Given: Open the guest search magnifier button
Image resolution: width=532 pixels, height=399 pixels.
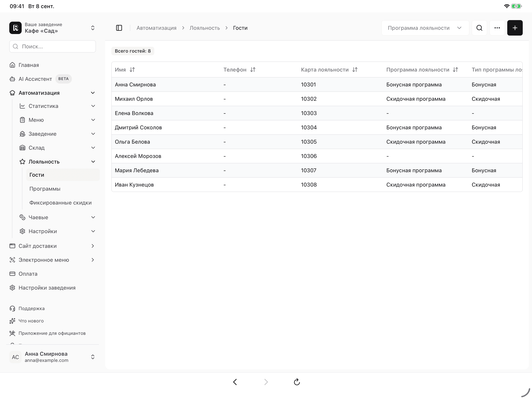Looking at the screenshot, I should 479,28.
